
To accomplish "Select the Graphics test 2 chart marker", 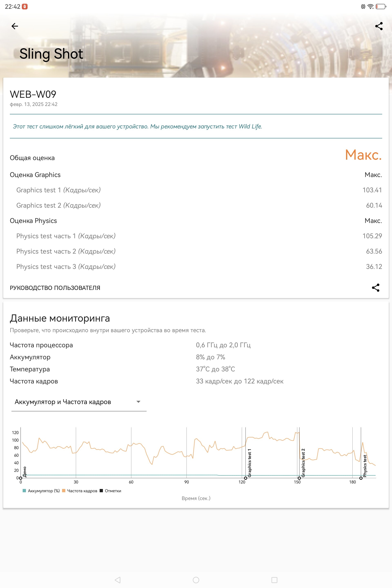I will [x=299, y=478].
